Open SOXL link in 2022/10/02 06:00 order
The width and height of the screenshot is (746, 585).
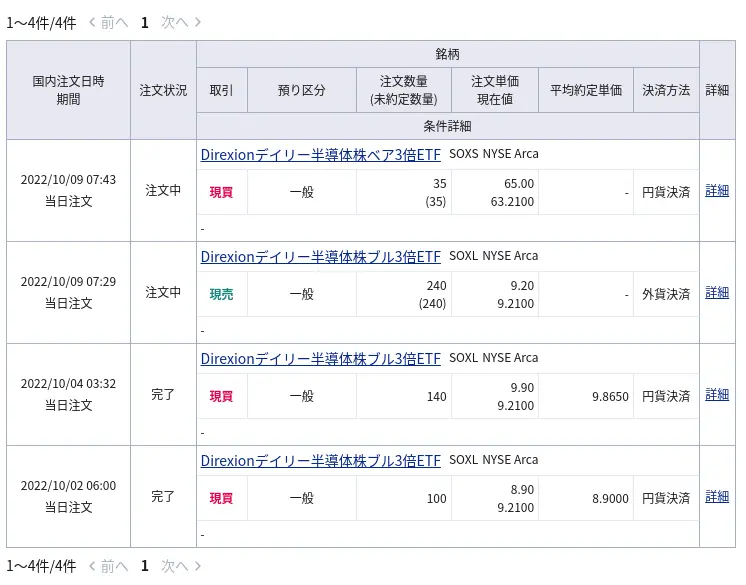tap(320, 461)
